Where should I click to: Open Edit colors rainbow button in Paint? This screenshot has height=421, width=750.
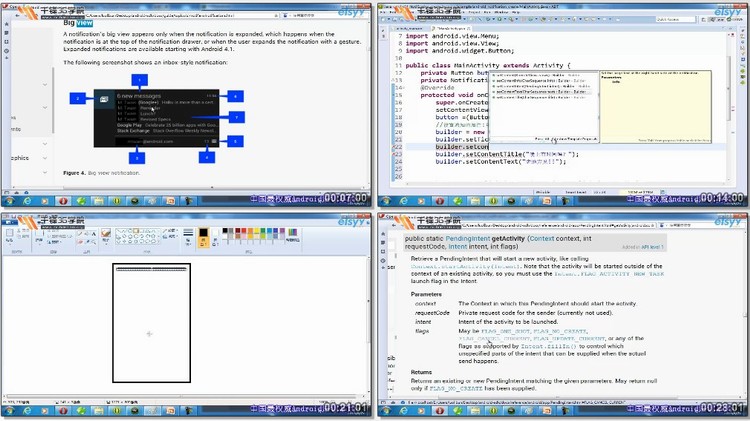click(292, 234)
